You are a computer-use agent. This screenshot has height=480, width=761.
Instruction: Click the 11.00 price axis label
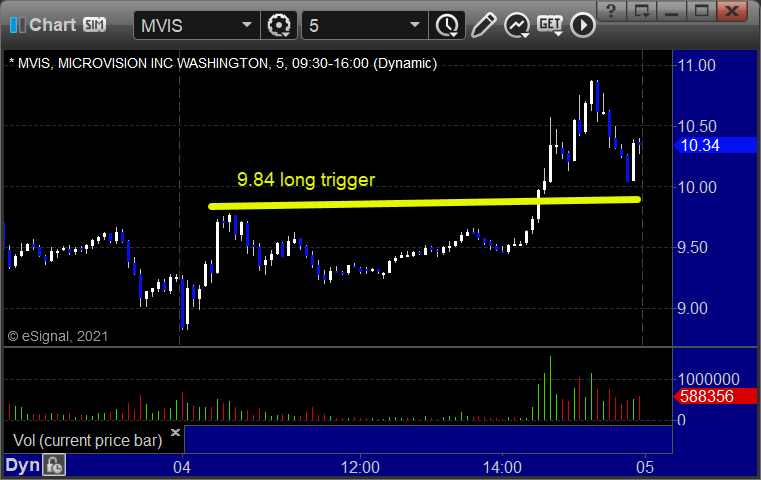coord(696,65)
